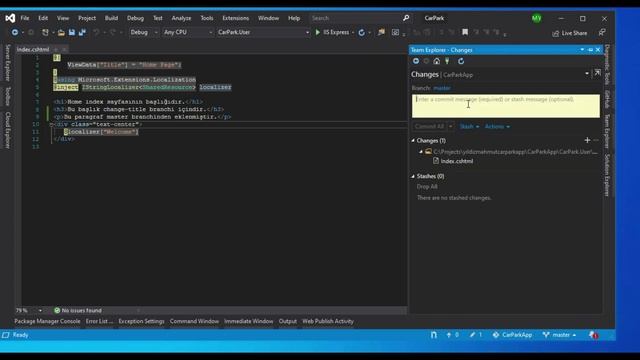640x360 pixels.
Task: Click the search magnifier icon
Action: (406, 18)
